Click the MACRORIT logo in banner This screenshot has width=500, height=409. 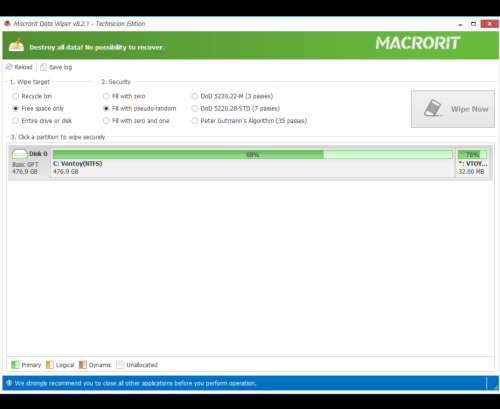[x=418, y=43]
